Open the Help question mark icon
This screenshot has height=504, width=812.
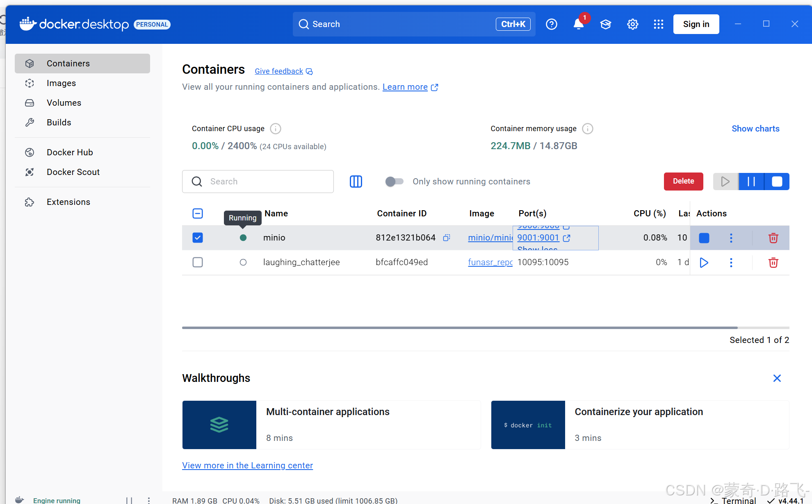(x=552, y=24)
